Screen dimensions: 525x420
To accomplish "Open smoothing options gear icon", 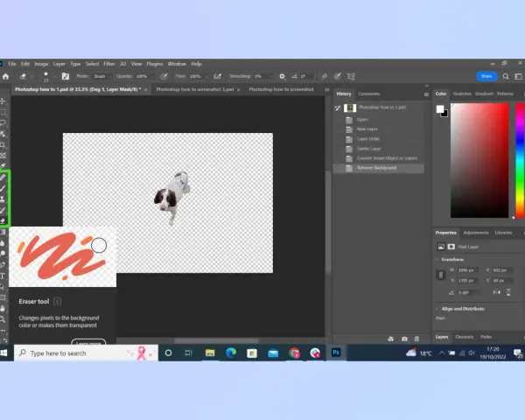I will (282, 76).
